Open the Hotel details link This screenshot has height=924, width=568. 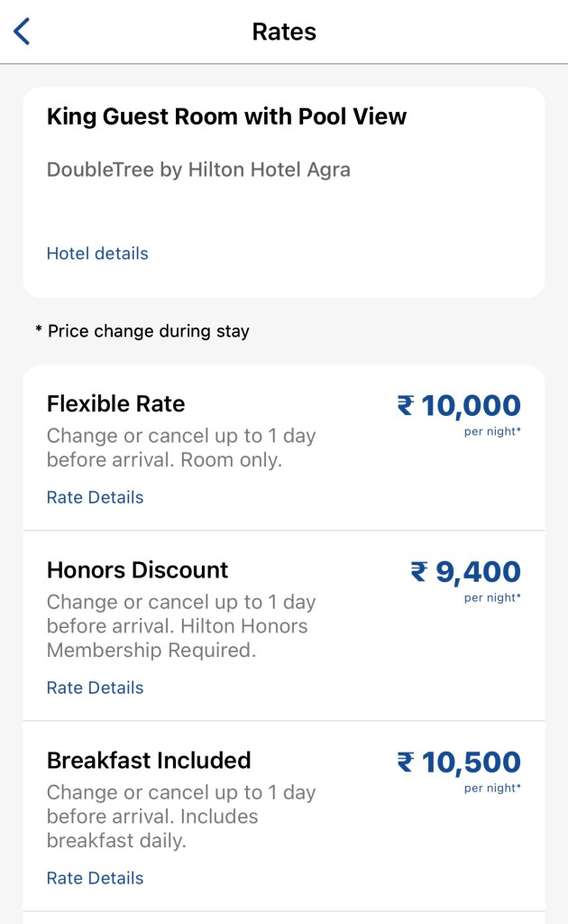tap(97, 254)
